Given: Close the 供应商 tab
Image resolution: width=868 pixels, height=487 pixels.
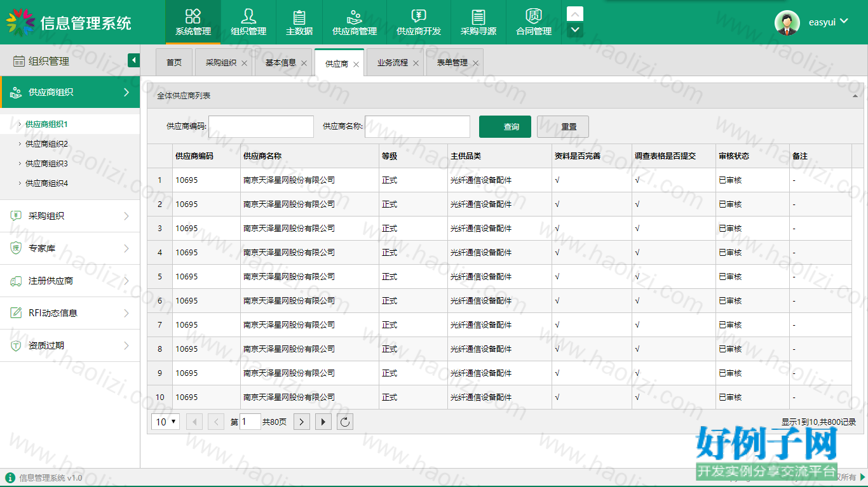Looking at the screenshot, I should tap(356, 64).
